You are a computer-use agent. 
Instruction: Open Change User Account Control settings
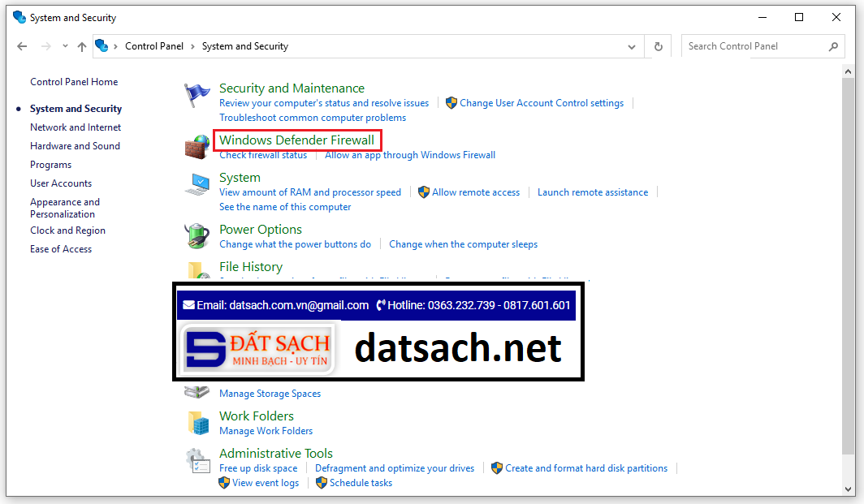click(541, 103)
